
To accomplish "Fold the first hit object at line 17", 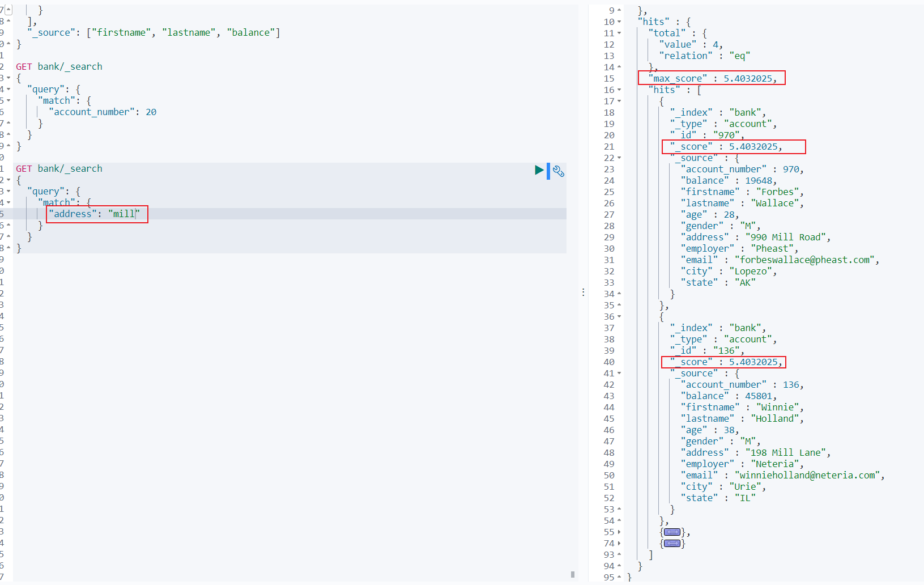I will [x=619, y=101].
